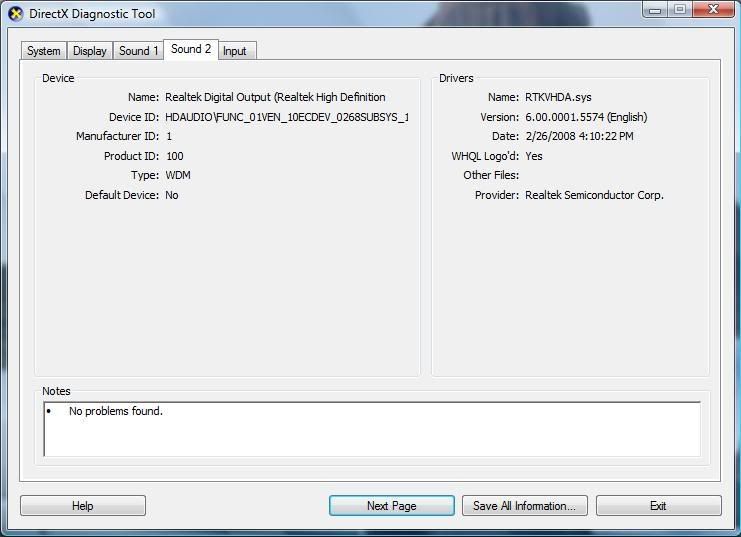Viewport: 741px width, 537px height.
Task: Click the 'Manufacturer ID:' label
Action: click(x=118, y=137)
